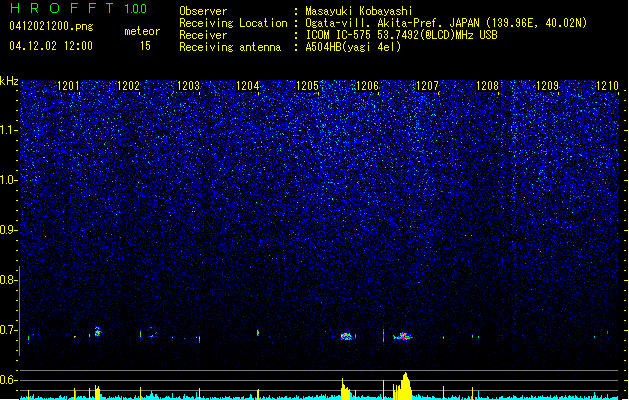Click the 1205 time marker
The height and width of the screenshot is (400, 629).
[x=307, y=86]
